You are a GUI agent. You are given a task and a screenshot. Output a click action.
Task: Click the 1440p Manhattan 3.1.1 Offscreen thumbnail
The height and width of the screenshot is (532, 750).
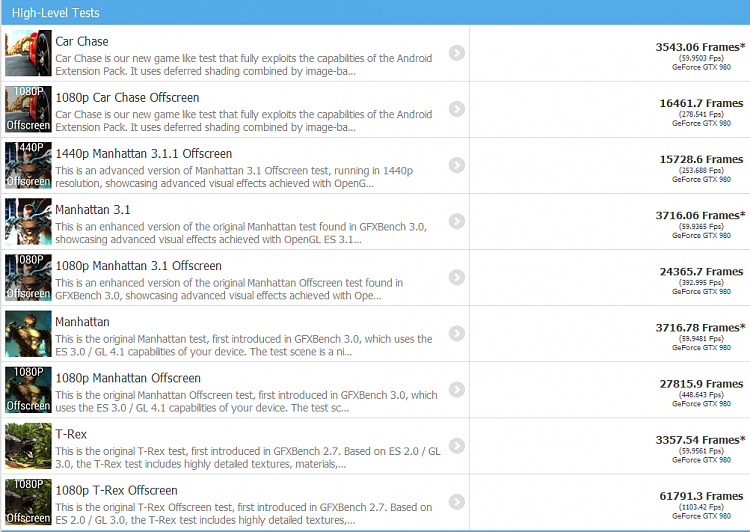click(x=28, y=165)
